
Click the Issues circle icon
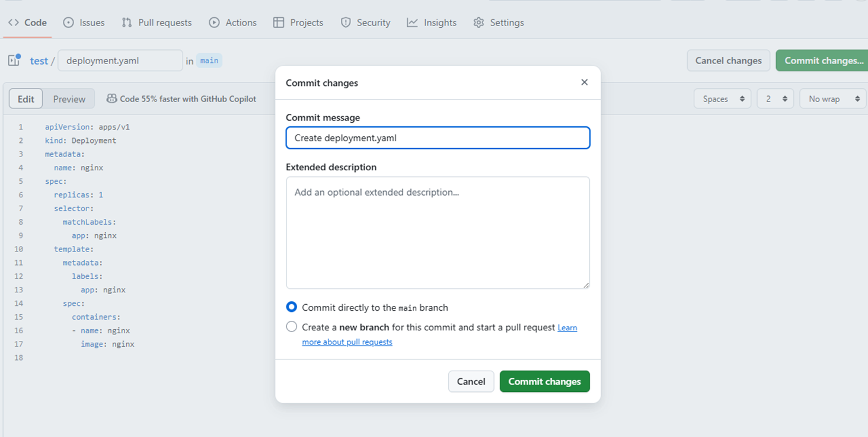point(69,23)
